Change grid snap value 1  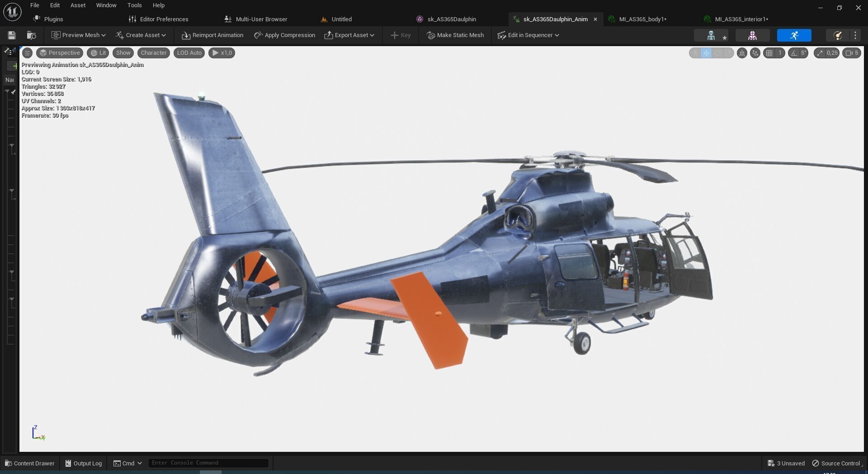pos(780,53)
